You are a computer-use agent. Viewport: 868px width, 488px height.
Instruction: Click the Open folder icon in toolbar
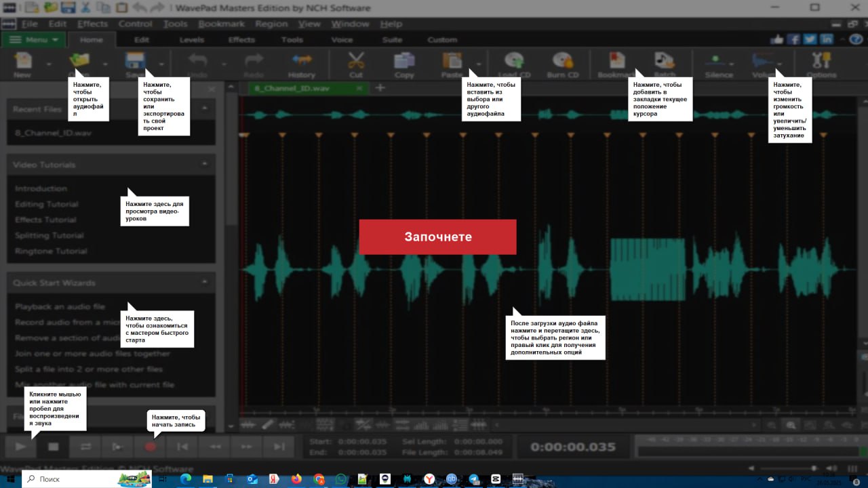pos(79,61)
